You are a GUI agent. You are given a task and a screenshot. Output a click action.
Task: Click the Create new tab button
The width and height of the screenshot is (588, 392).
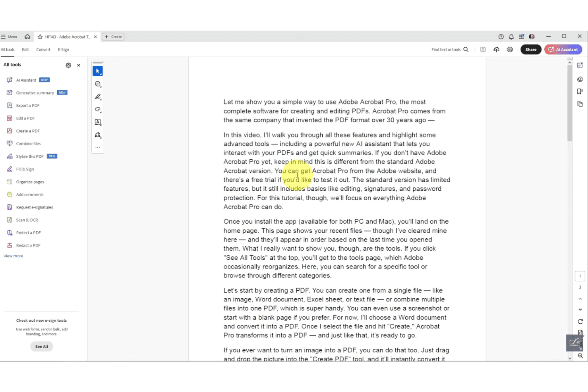113,37
